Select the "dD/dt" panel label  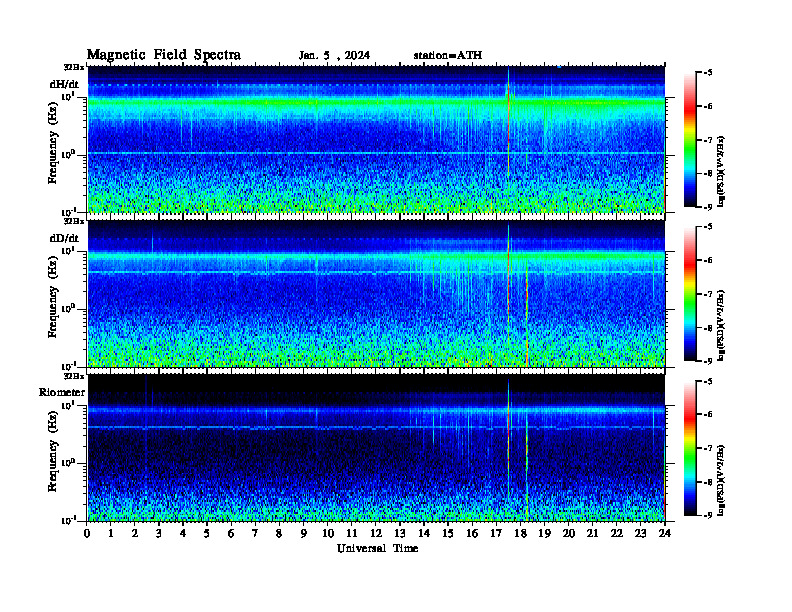point(64,238)
